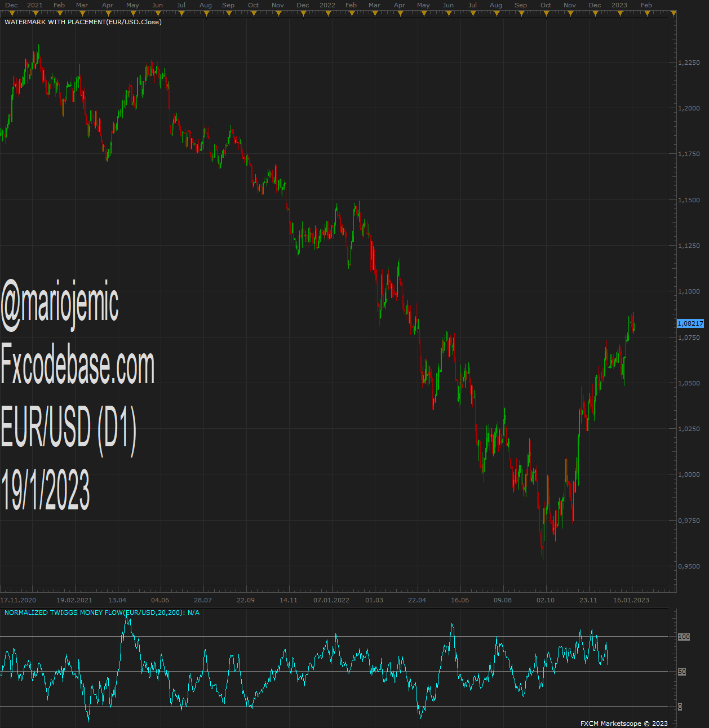Click the current price tag 1,08217

point(690,323)
